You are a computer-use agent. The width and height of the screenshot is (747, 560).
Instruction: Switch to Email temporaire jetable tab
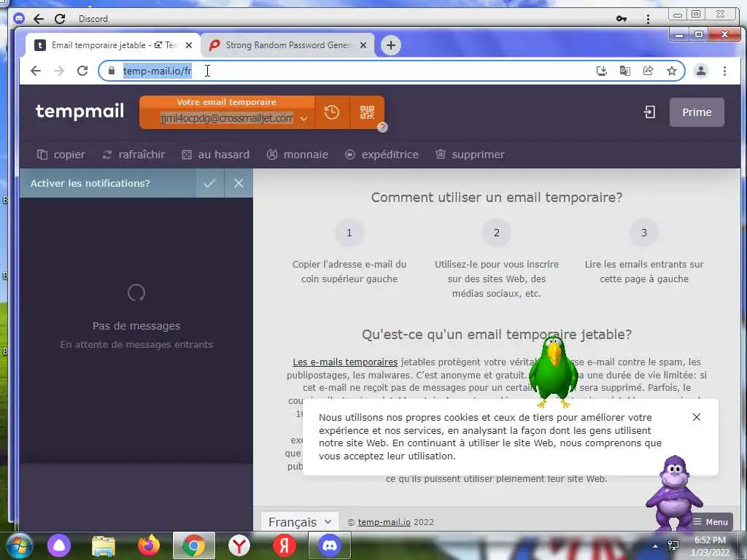point(113,45)
